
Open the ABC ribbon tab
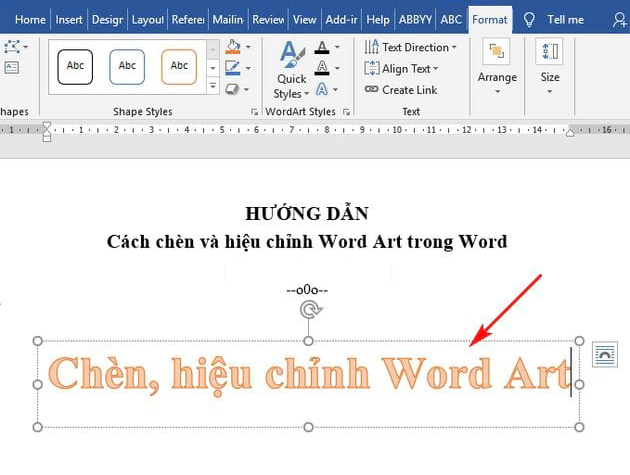pyautogui.click(x=451, y=20)
